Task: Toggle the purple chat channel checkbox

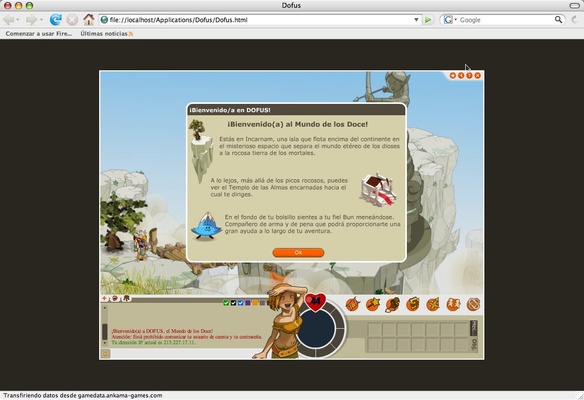Action: (x=248, y=303)
